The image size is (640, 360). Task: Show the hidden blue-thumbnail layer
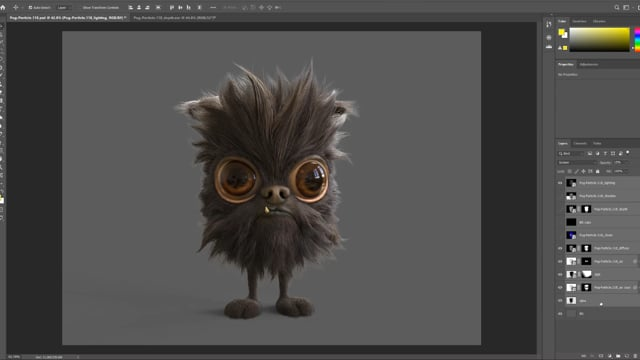coord(560,235)
